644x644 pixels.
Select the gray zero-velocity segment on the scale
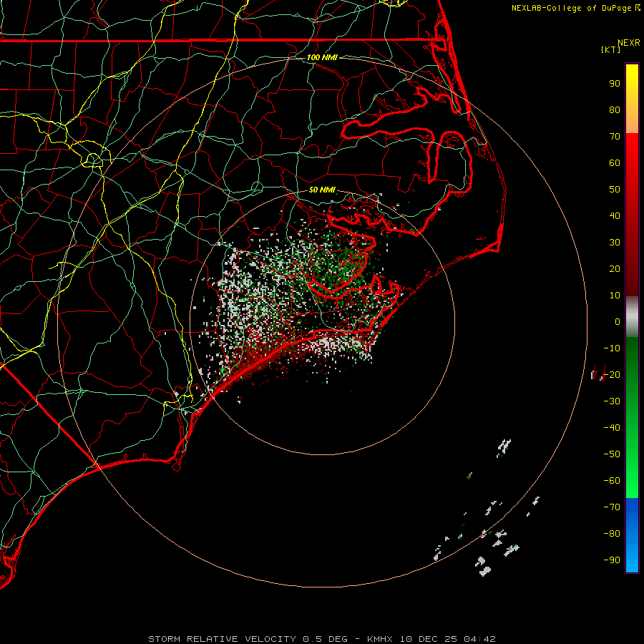(632, 317)
